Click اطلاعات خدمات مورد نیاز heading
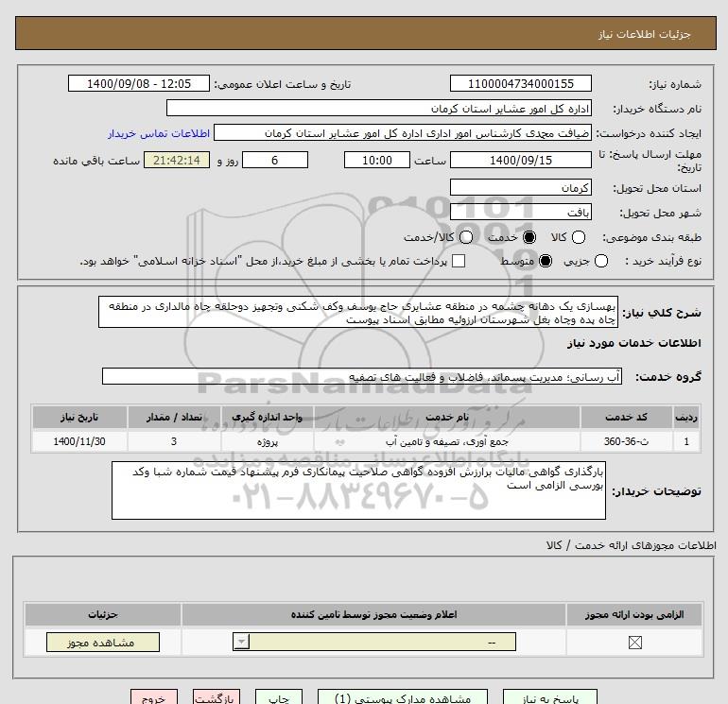728x704 pixels. (x=633, y=343)
